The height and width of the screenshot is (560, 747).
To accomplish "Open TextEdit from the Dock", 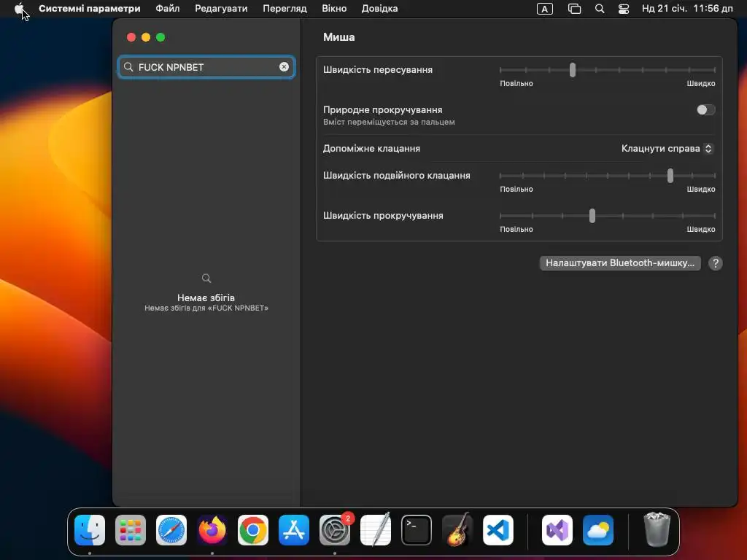I will tap(376, 530).
